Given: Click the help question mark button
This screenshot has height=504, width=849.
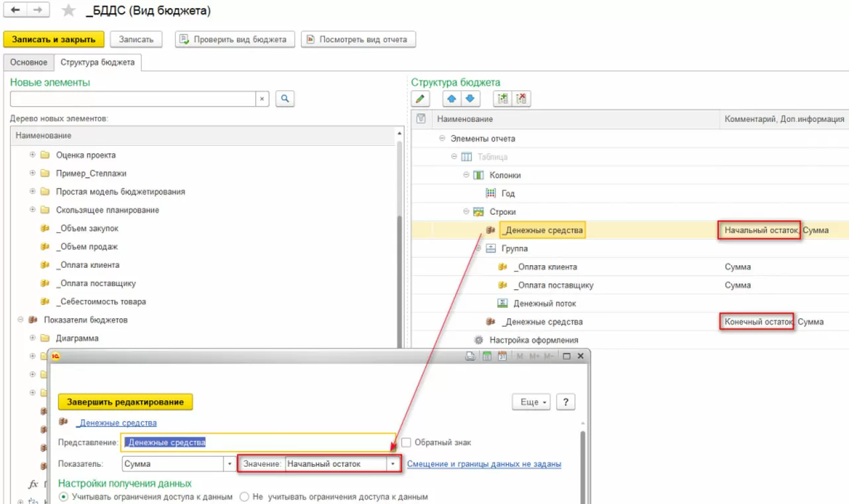Looking at the screenshot, I should click(x=565, y=402).
